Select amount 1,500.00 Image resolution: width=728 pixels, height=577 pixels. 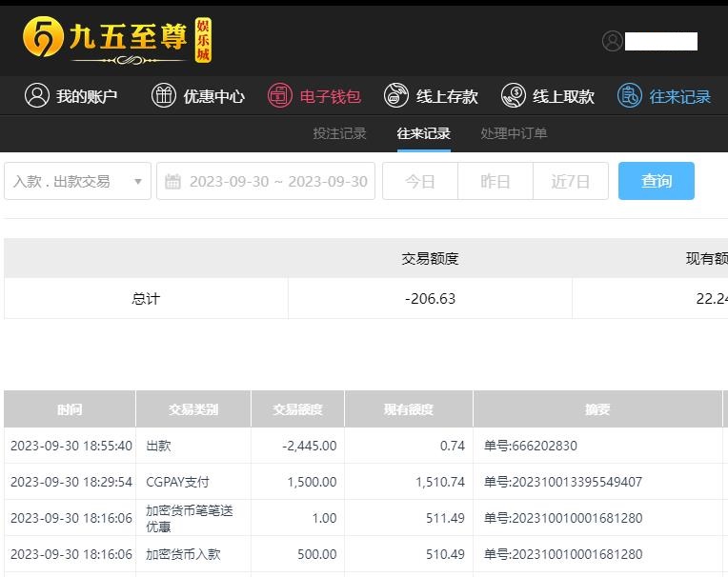(x=312, y=482)
